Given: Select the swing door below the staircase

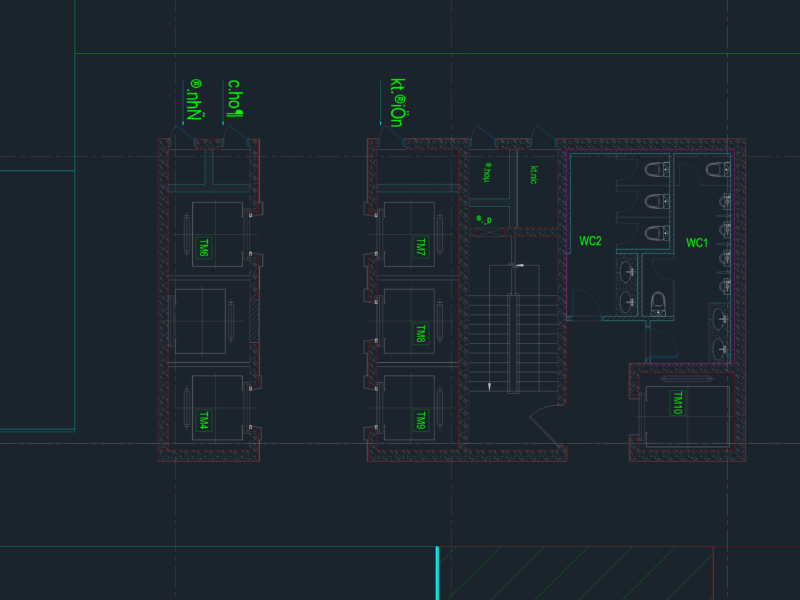Looking at the screenshot, I should [547, 426].
